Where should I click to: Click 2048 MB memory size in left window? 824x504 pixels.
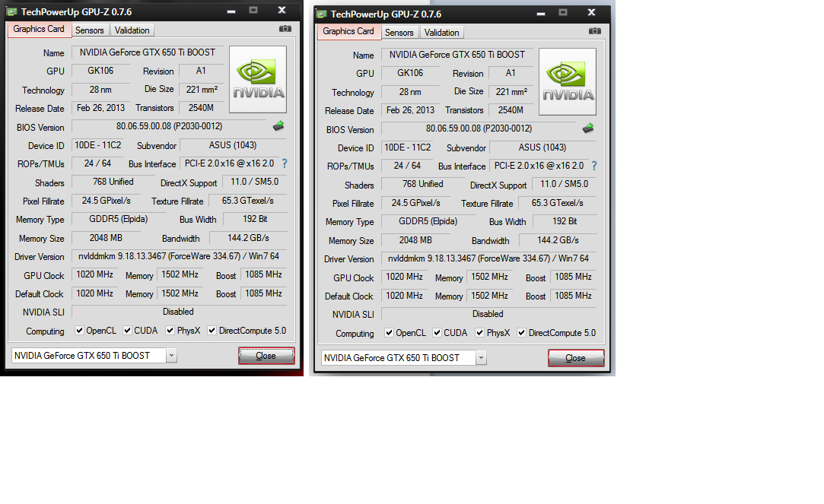(106, 238)
